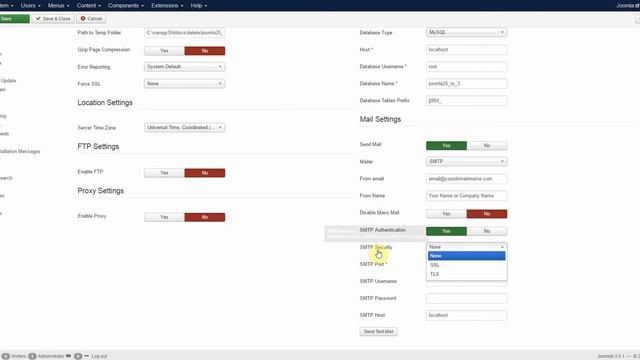Set Gzip Page Compression to No
The height and width of the screenshot is (360, 640).
204,51
